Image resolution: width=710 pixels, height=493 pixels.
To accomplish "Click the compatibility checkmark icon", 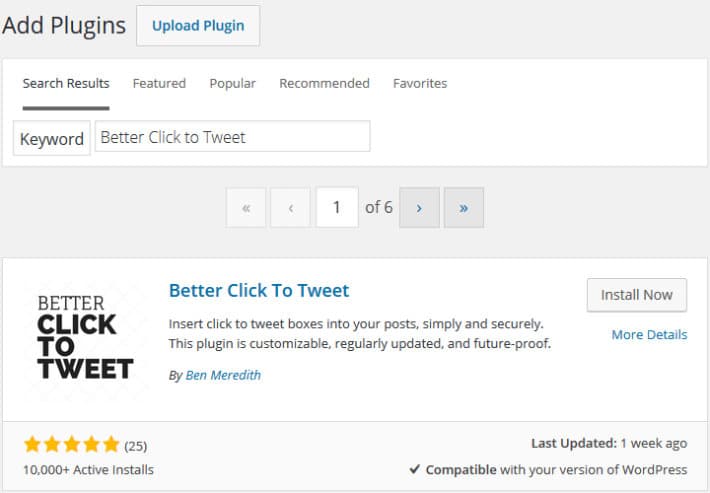I will 414,469.
